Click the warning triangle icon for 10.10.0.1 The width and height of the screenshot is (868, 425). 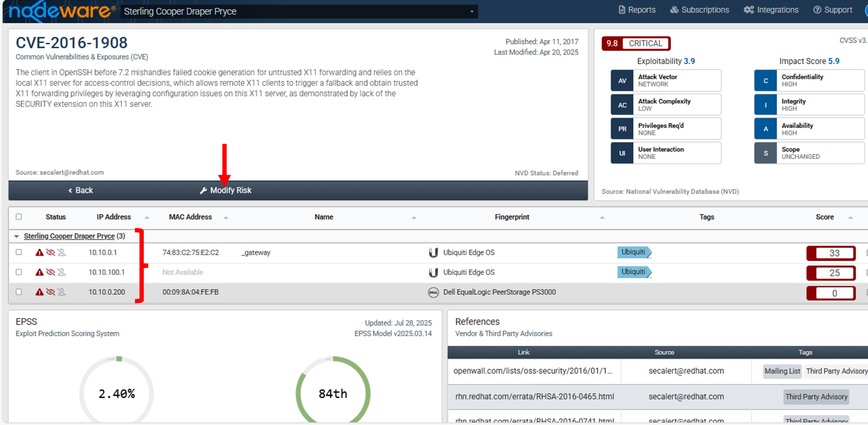(40, 252)
